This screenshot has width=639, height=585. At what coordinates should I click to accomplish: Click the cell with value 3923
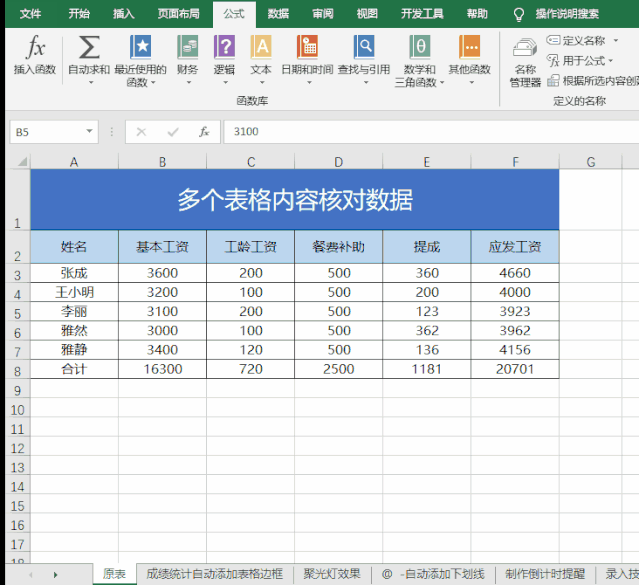pyautogui.click(x=515, y=311)
